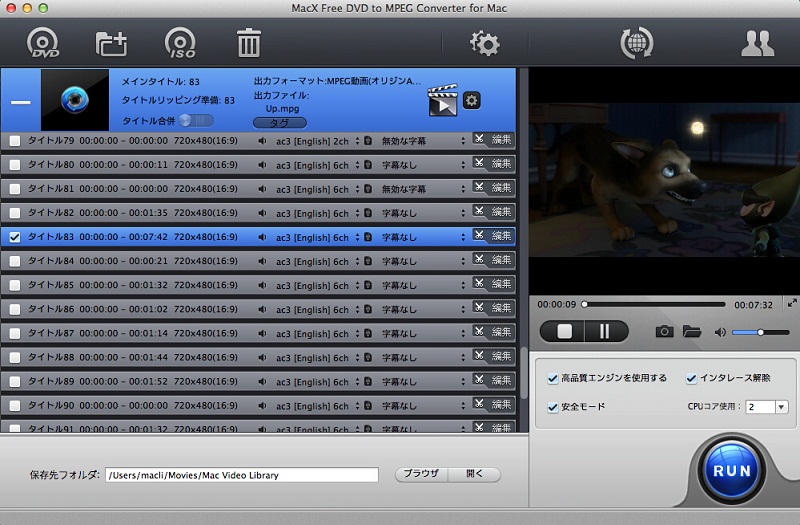Open settings gears in the toolbar
800x525 pixels.
click(x=484, y=43)
